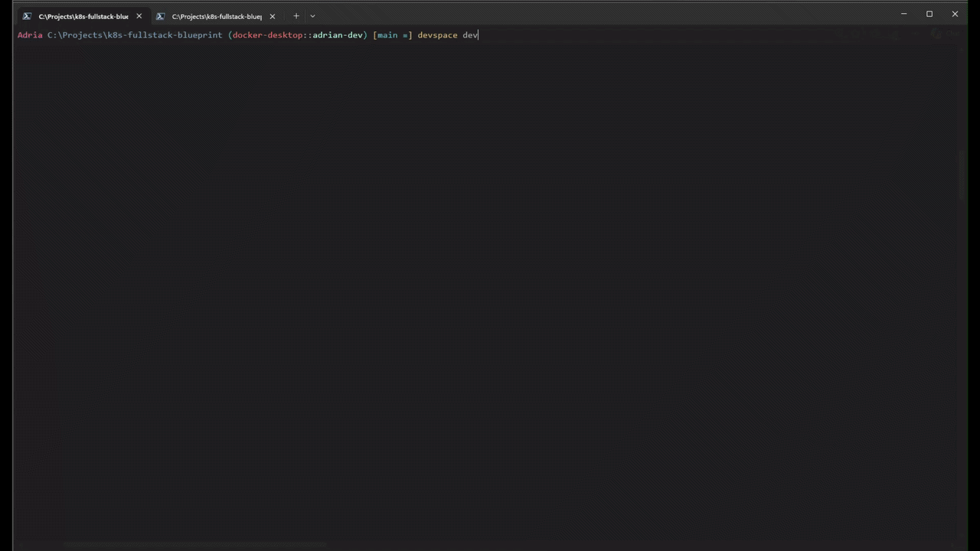Click the horizontal scrollbar at the bottom
The height and width of the screenshot is (551, 980).
coord(191,545)
